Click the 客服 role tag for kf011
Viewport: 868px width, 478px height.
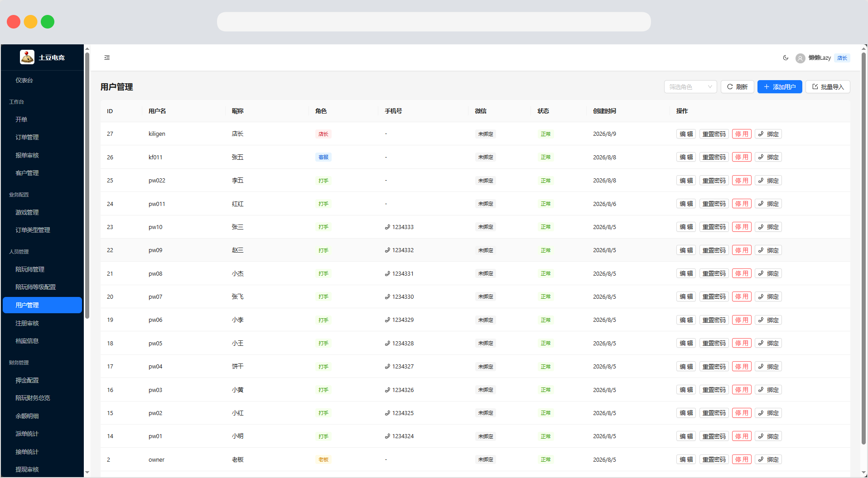point(323,157)
